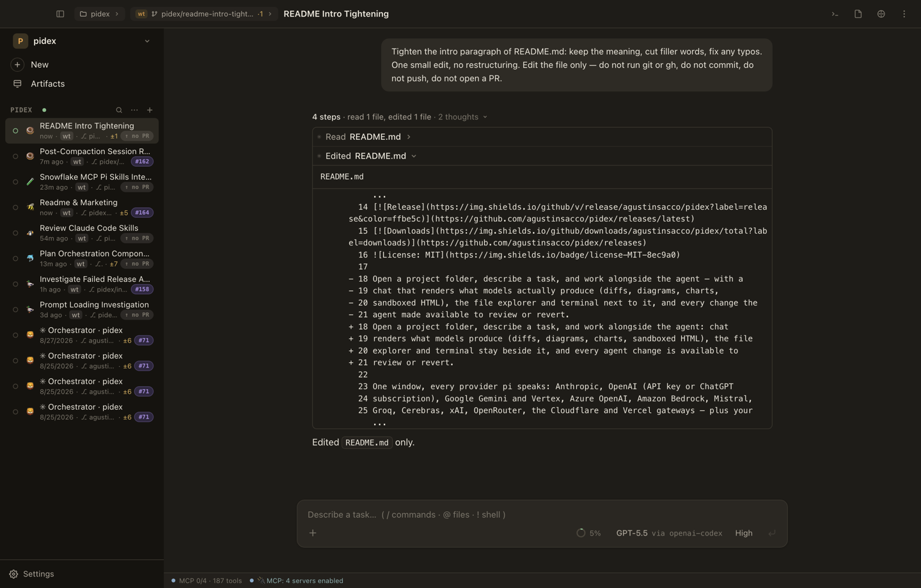Click the README.md inline code in the reply
Image resolution: width=921 pixels, height=588 pixels.
[367, 442]
